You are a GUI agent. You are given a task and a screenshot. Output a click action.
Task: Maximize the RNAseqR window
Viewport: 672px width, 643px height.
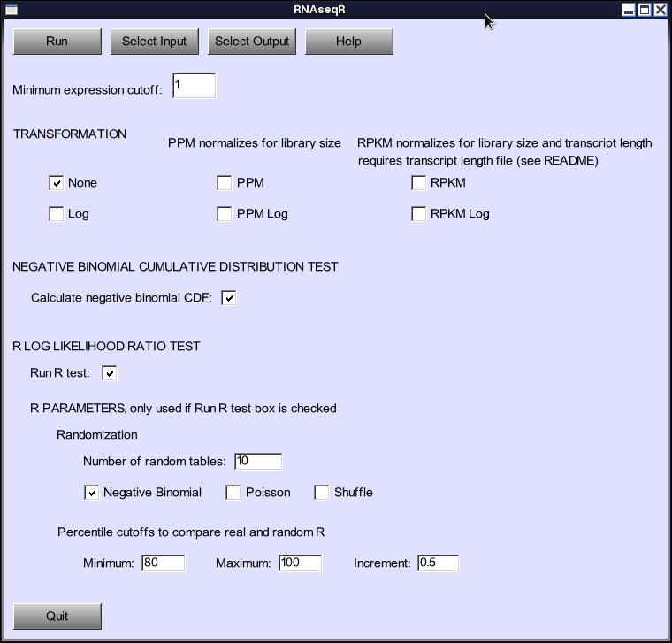[645, 10]
